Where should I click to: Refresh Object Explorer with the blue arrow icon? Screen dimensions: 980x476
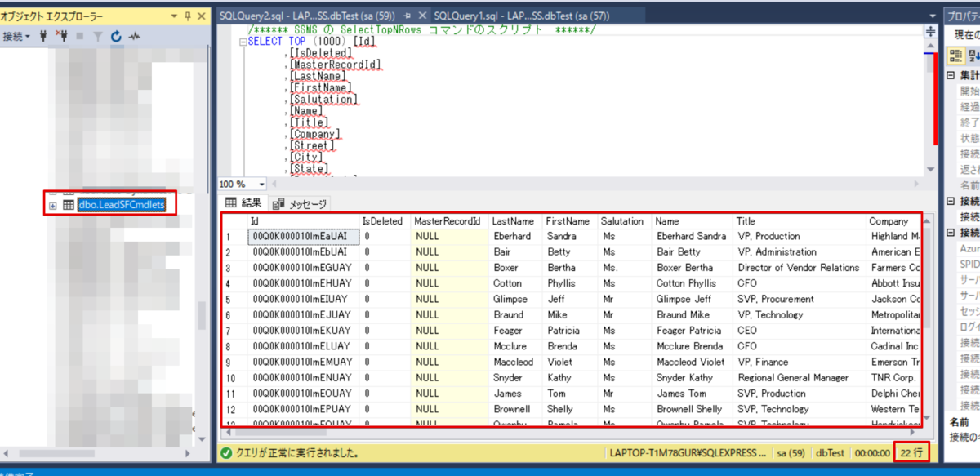[116, 37]
